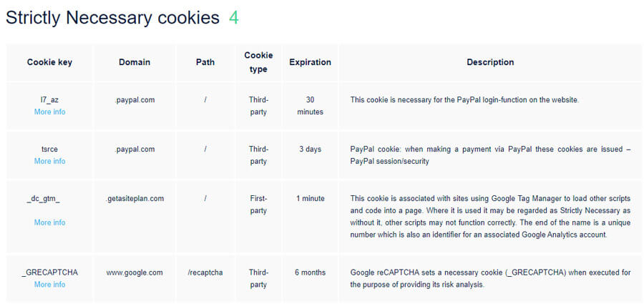Click the .getasiteplan.com domain cell
The width and height of the screenshot is (644, 304).
click(135, 198)
